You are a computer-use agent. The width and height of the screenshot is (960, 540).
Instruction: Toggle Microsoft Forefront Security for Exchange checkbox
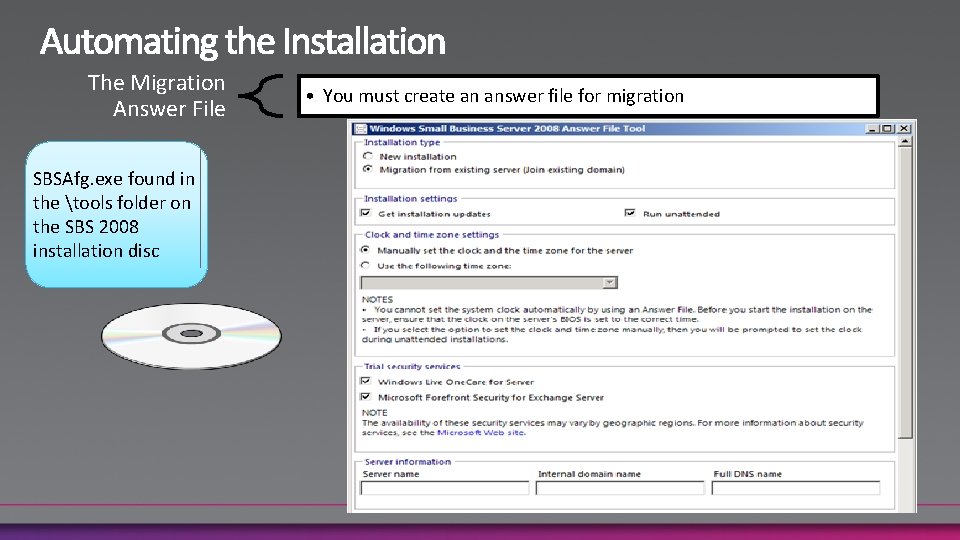click(366, 397)
